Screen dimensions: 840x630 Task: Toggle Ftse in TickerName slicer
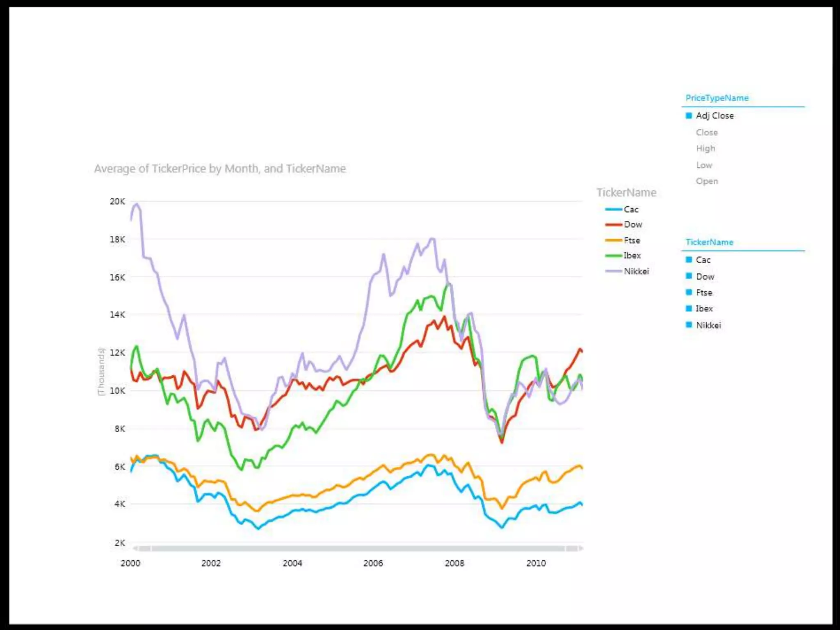(704, 292)
